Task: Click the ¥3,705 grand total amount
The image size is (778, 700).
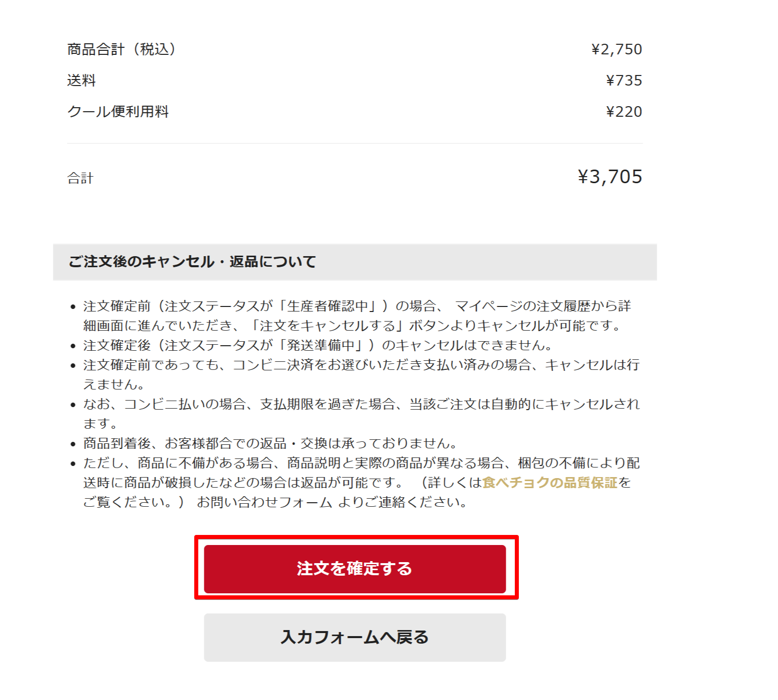Action: 610,177
